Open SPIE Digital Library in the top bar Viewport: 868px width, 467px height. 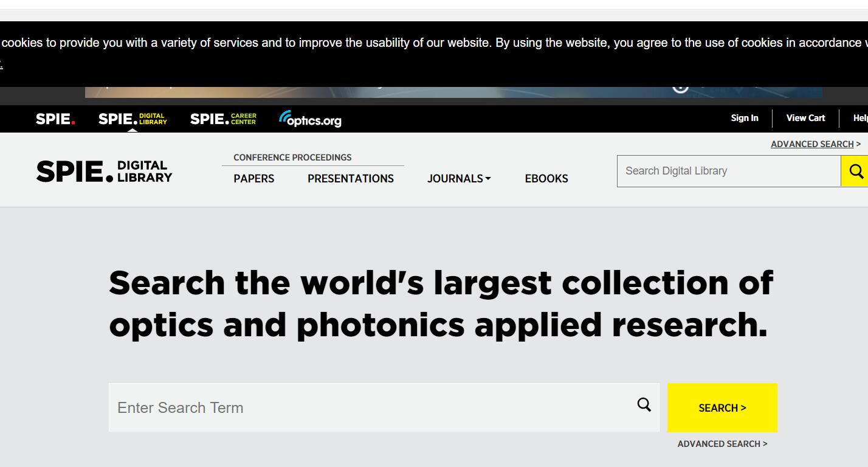[133, 119]
